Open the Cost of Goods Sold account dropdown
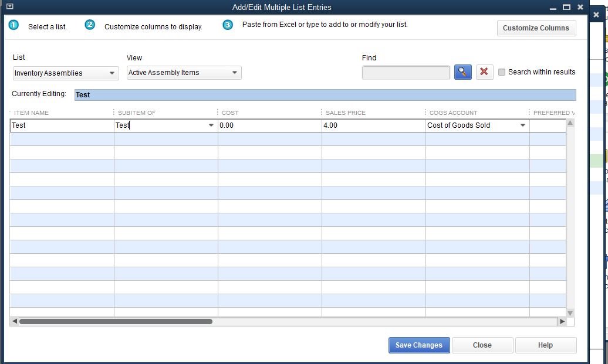608x364 pixels. (x=522, y=125)
